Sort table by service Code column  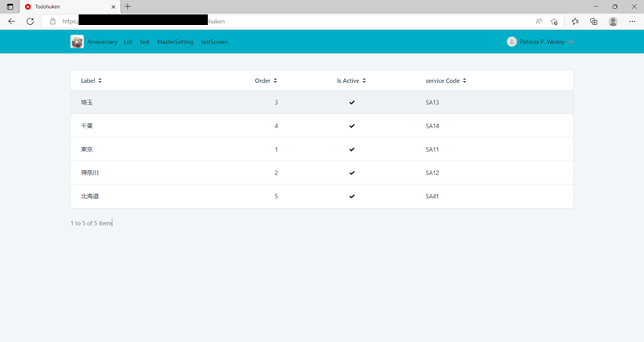pos(446,80)
